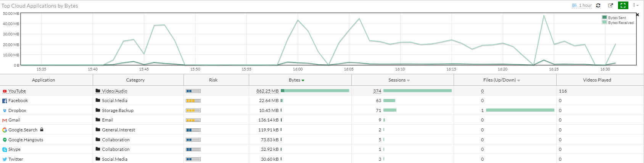Select the Gmail row icon

click(5, 120)
